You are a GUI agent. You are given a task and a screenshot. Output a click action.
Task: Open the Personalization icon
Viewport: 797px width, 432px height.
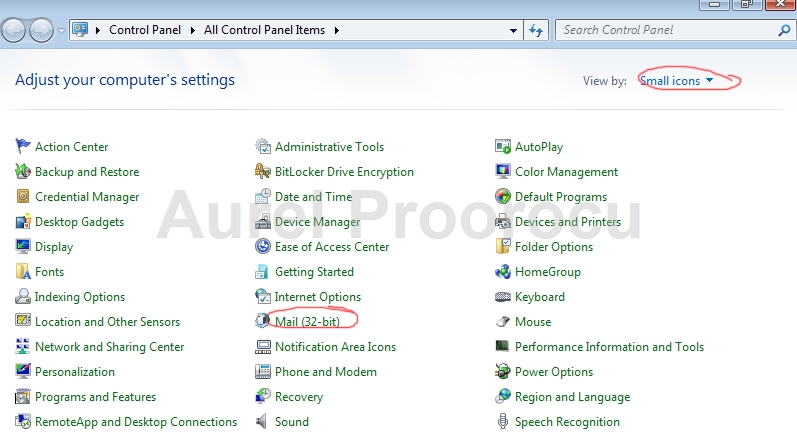[23, 372]
